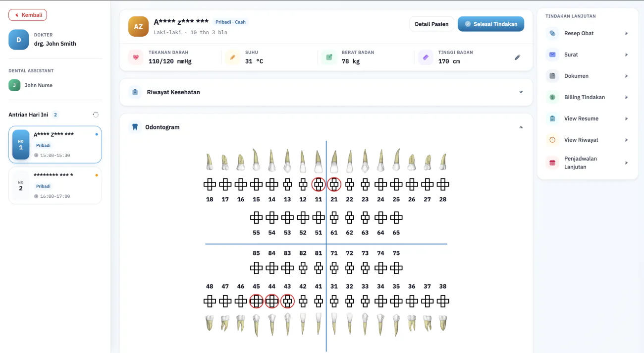644x353 pixels.
Task: Expand the Riwayat Kesehatan section
Action: (521, 92)
